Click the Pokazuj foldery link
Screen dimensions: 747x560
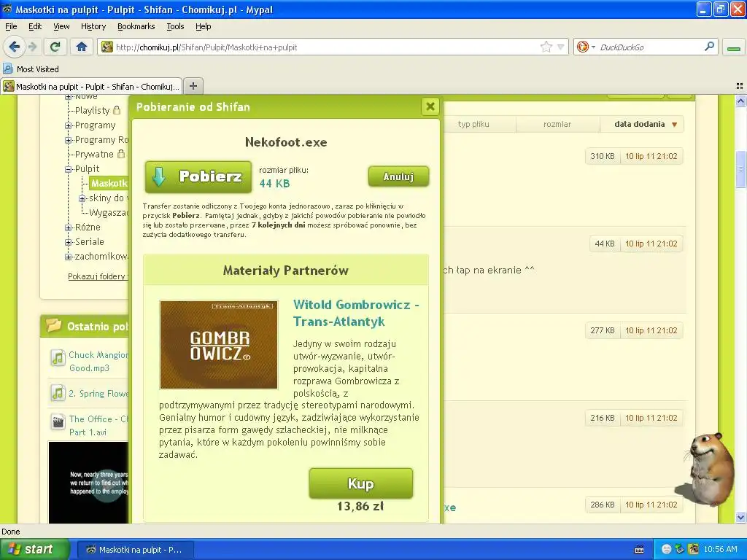pos(98,276)
